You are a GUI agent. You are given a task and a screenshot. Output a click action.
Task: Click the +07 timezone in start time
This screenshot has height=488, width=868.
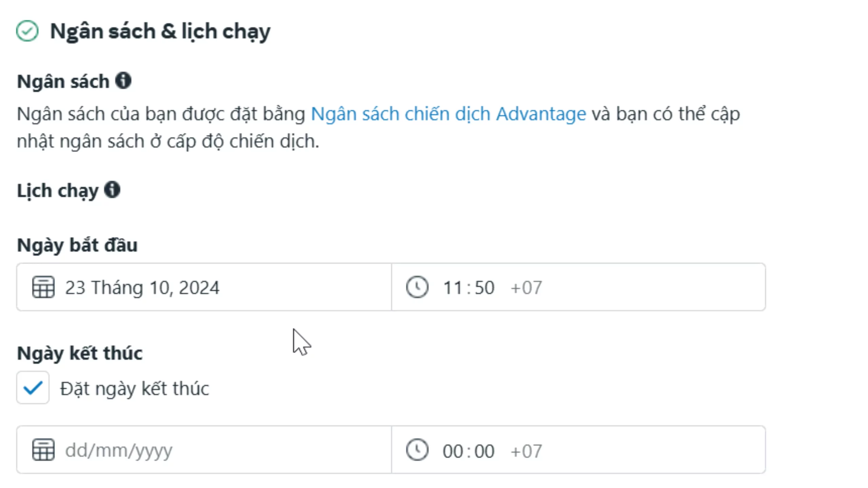[x=526, y=288]
